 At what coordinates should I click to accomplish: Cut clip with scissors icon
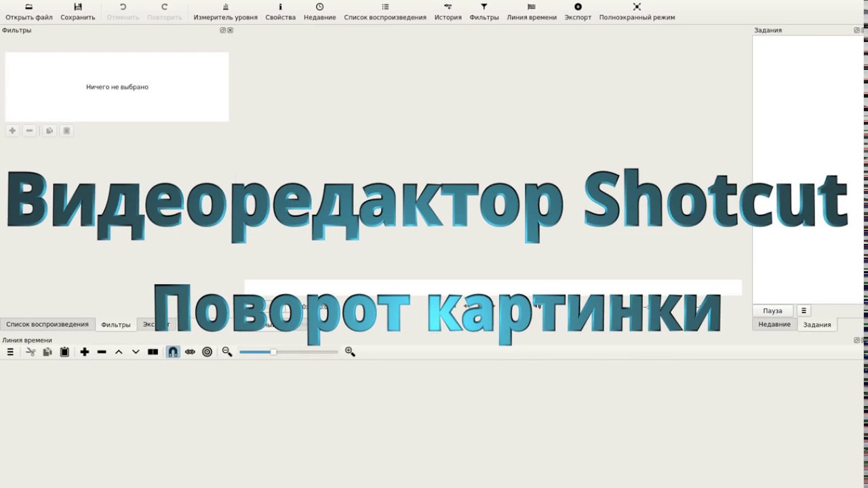[31, 352]
